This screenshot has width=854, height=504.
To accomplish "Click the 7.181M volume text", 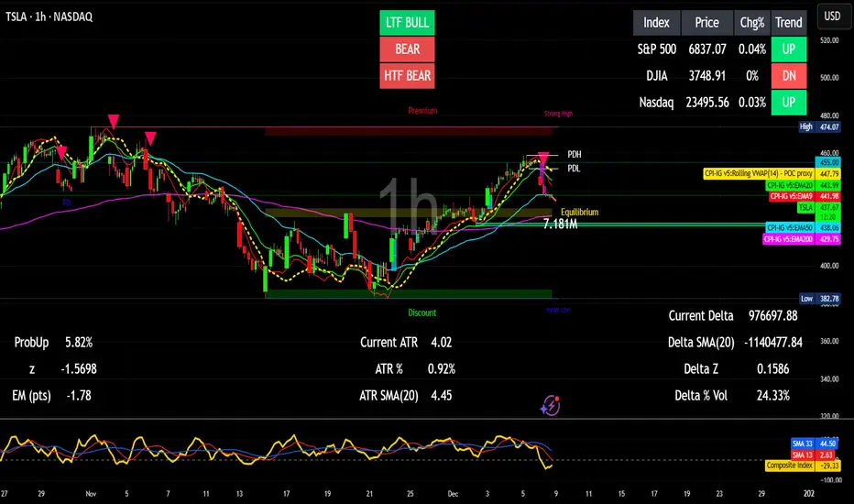I will (561, 224).
